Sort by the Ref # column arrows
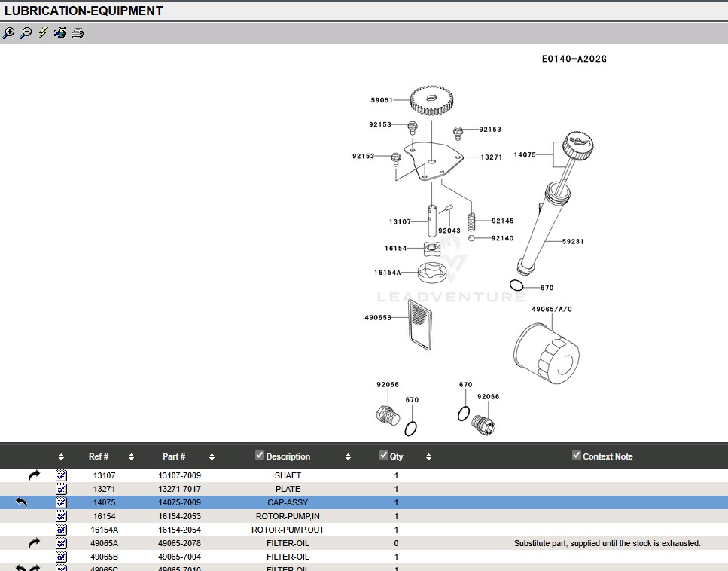The height and width of the screenshot is (571, 728). point(131,456)
